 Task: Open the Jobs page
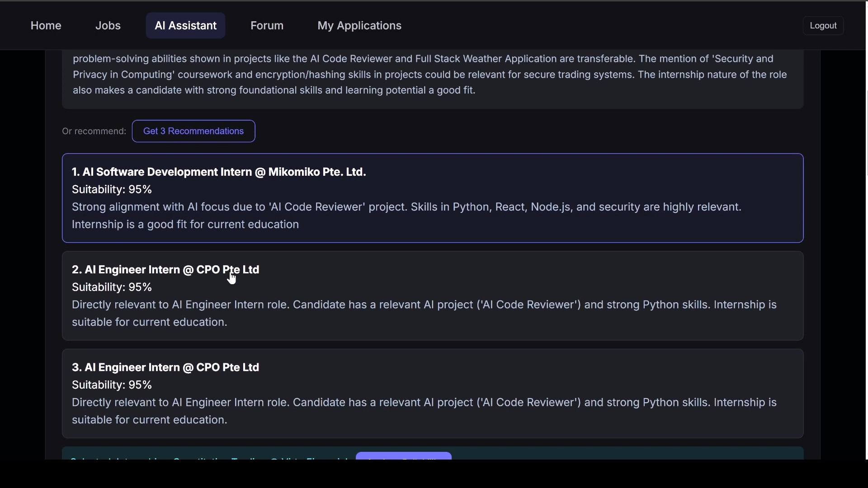pos(108,26)
